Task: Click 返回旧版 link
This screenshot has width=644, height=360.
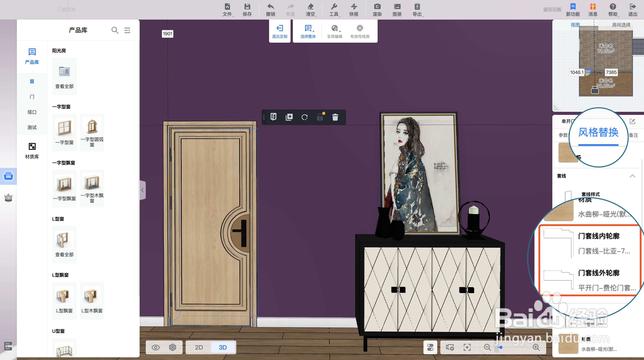Action: coord(552,10)
